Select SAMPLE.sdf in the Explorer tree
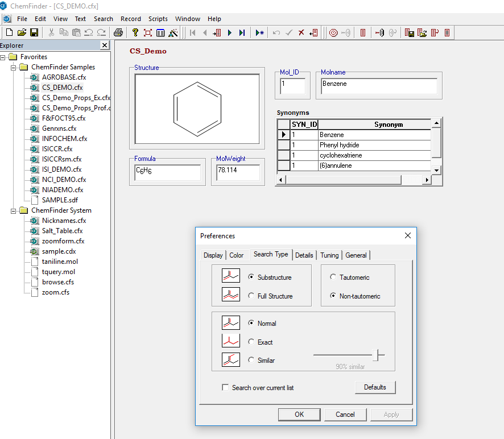This screenshot has height=439, width=504. 60,200
